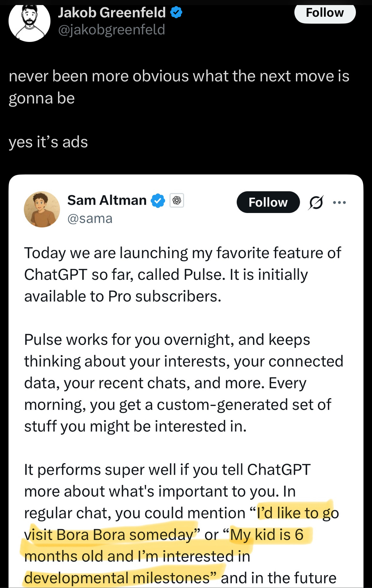The width and height of the screenshot is (372, 588).
Task: Click the 'Pulse works for you overnight' paragraph
Action: coord(184,383)
